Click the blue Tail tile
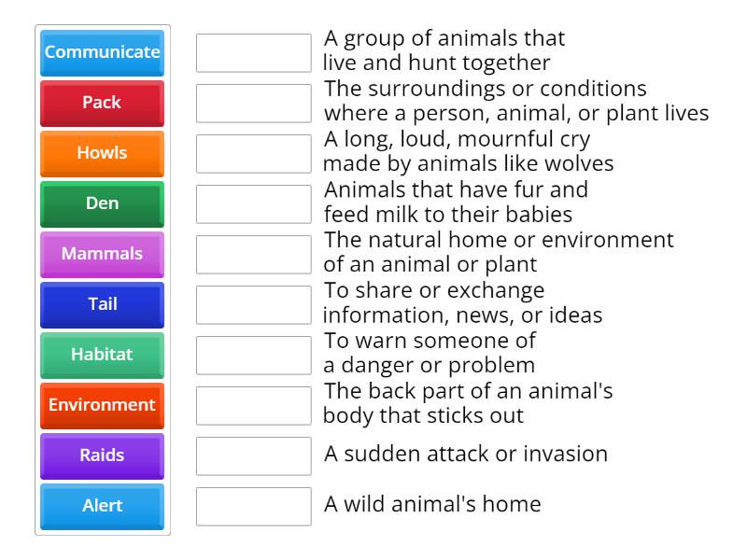Viewport: 747px width, 560px height. point(102,304)
